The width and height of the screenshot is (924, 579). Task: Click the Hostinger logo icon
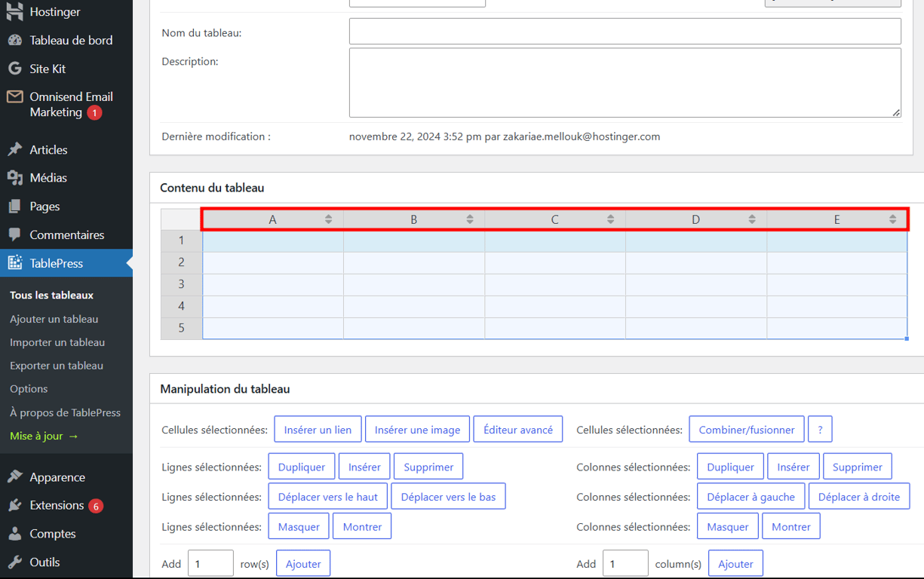[x=14, y=12]
